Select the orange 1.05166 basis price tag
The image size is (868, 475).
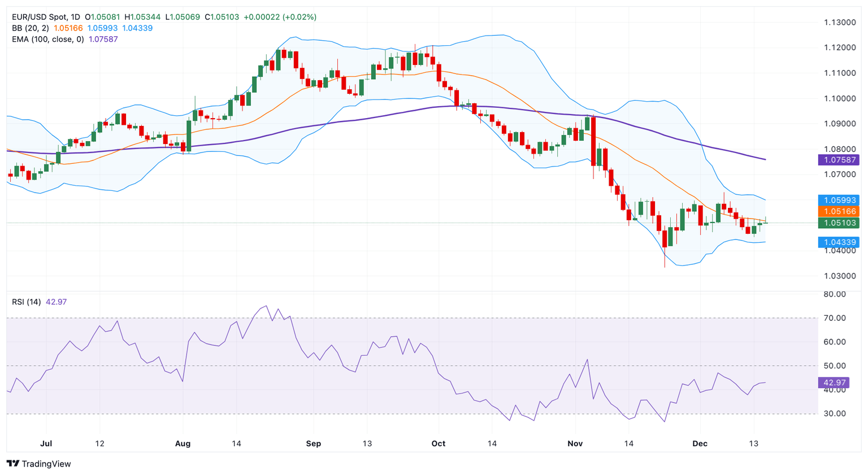(839, 211)
